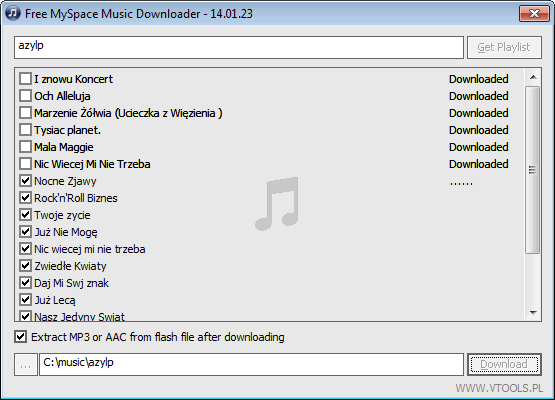The width and height of the screenshot is (555, 400).
Task: Disable 'Extract MP3 or AAC from flash file' option
Action: pos(21,337)
